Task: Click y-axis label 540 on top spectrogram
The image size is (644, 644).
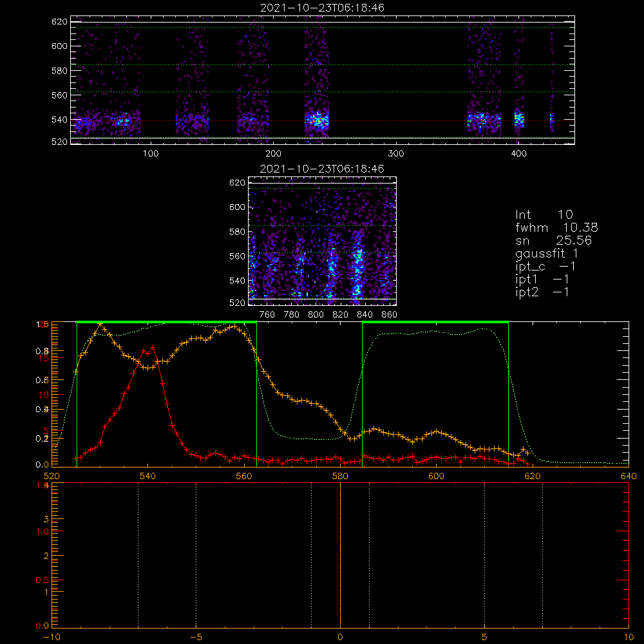Action: pos(59,120)
